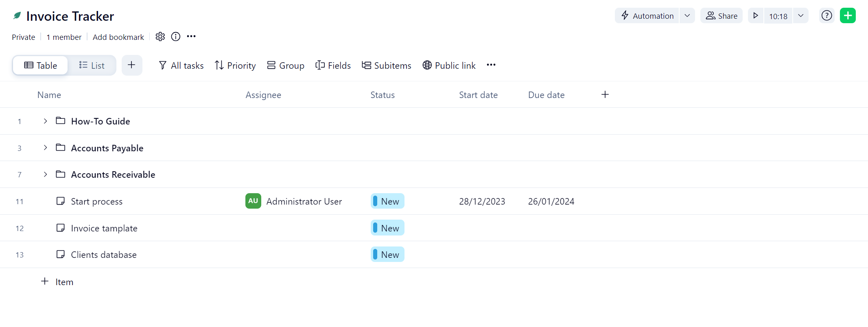Expand the Accounts Receivable folder
This screenshot has width=868, height=327.
[x=45, y=174]
